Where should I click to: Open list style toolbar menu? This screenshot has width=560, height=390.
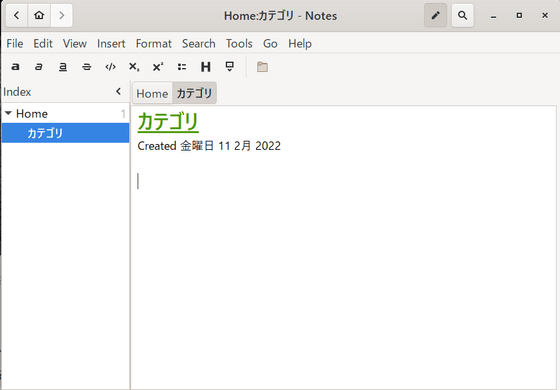pyautogui.click(x=182, y=67)
